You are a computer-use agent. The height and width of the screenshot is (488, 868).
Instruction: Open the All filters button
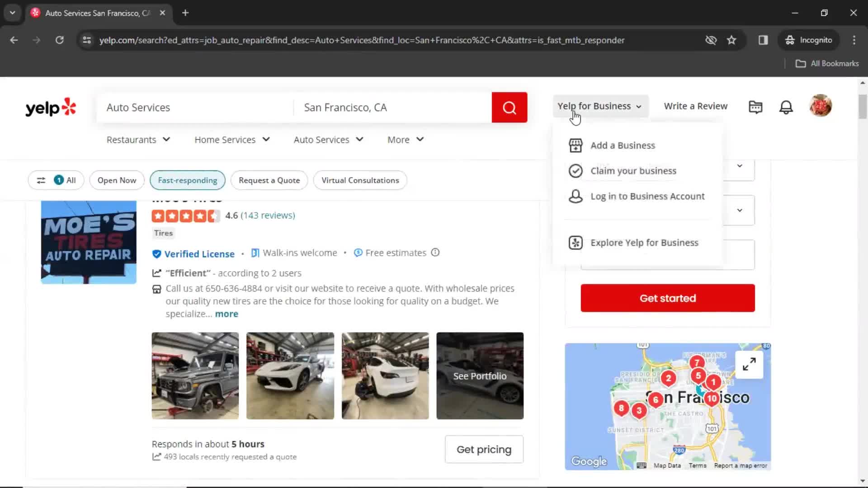(x=56, y=180)
